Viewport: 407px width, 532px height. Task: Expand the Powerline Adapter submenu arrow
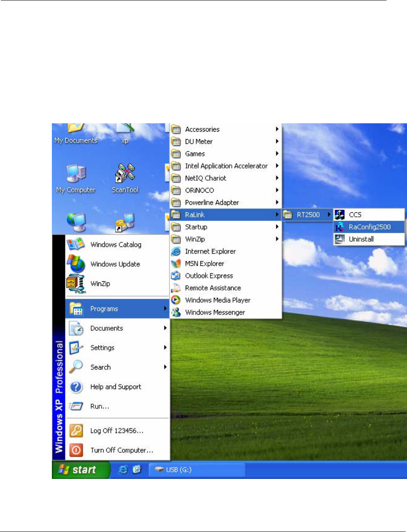[277, 202]
